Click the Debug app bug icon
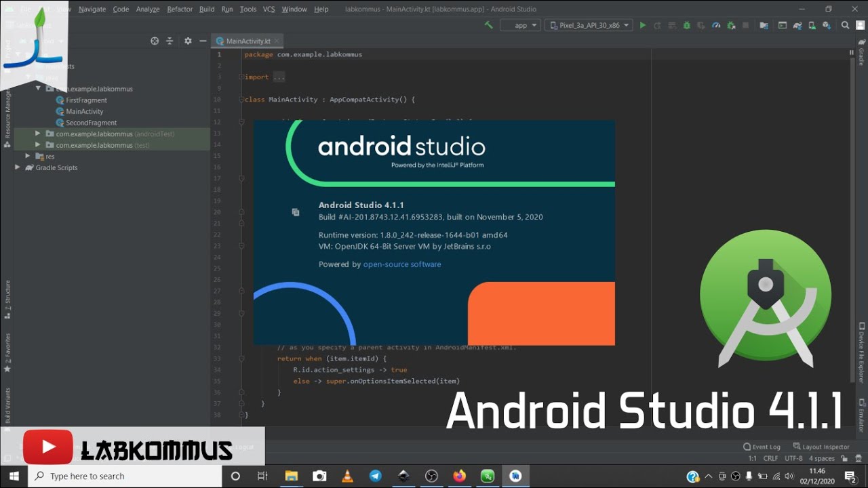Image resolution: width=868 pixels, height=488 pixels. pos(687,25)
